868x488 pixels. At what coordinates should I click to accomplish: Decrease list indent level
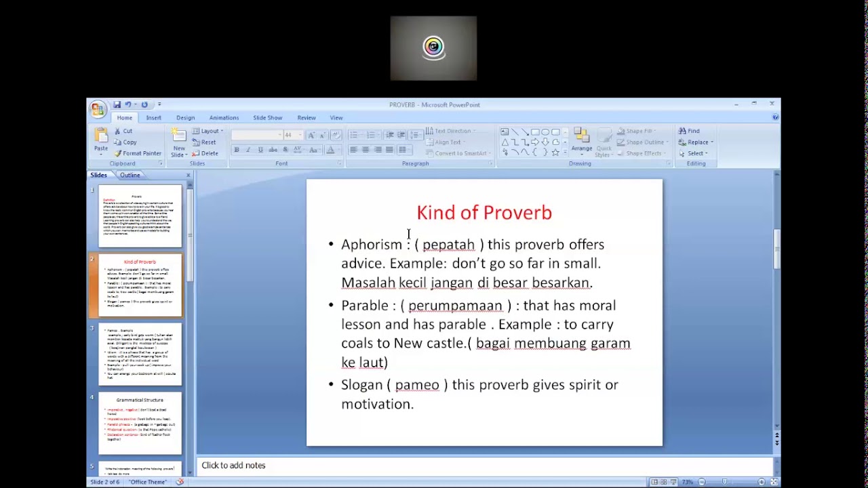coord(389,135)
